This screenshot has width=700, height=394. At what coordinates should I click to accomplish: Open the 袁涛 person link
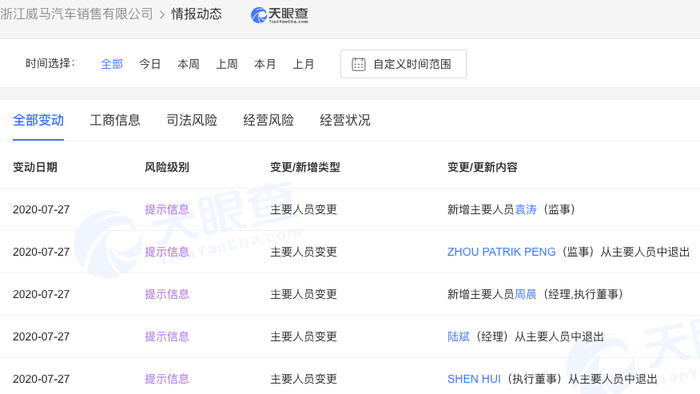click(x=525, y=209)
